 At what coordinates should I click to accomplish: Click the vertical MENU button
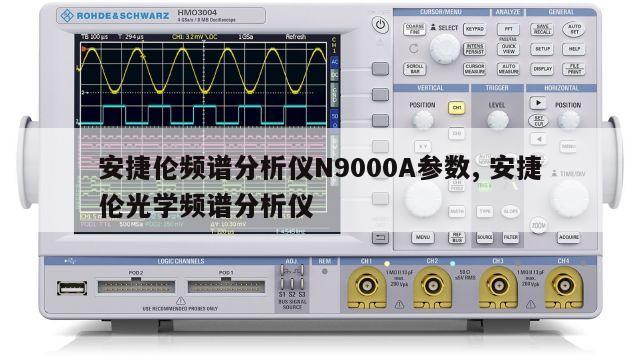tap(422, 237)
